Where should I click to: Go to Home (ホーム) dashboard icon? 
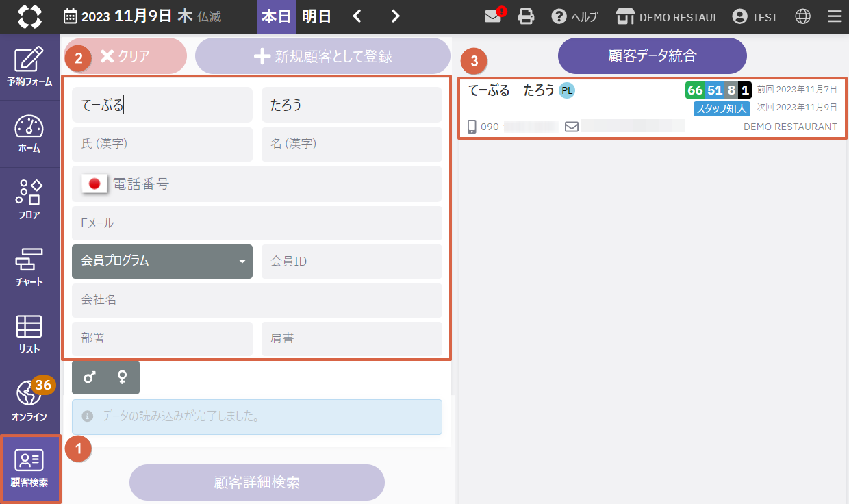tap(29, 134)
